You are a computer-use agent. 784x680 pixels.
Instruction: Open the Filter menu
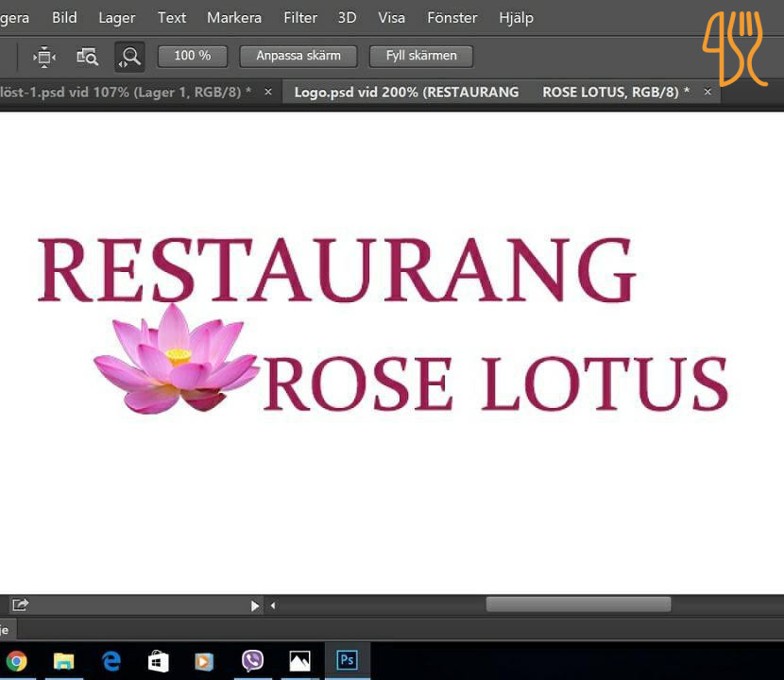pyautogui.click(x=300, y=18)
